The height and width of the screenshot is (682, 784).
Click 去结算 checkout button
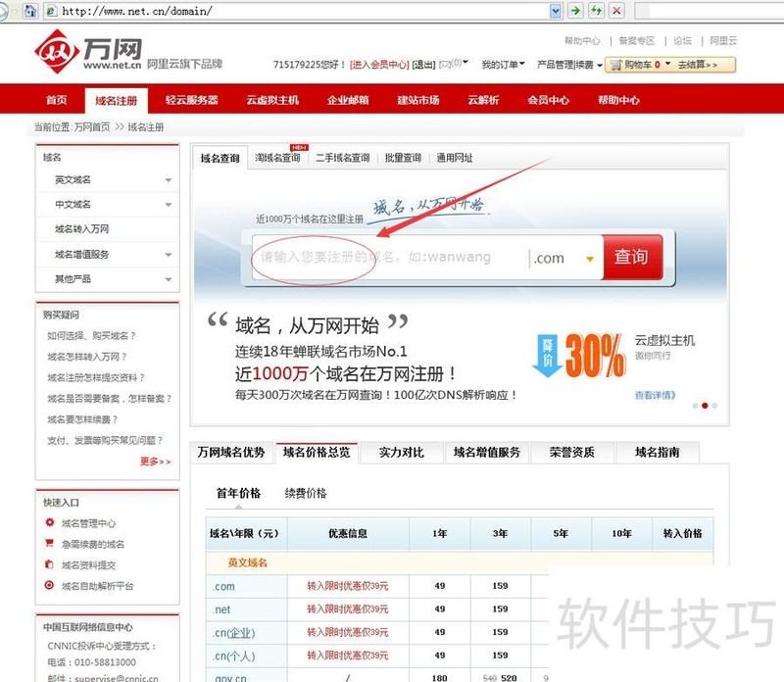(698, 65)
